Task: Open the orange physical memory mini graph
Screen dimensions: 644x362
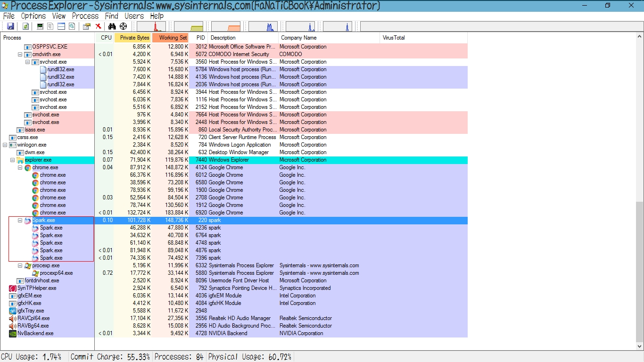Action: [x=226, y=26]
